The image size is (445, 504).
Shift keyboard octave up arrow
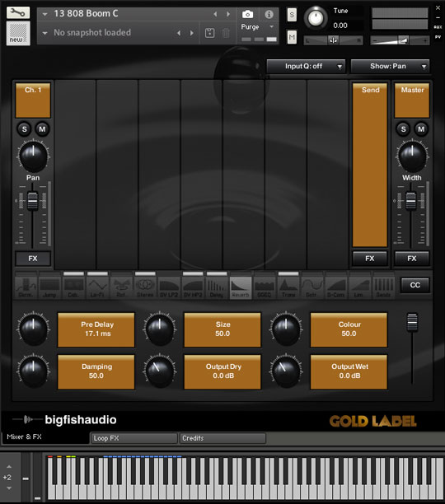[x=9, y=466]
